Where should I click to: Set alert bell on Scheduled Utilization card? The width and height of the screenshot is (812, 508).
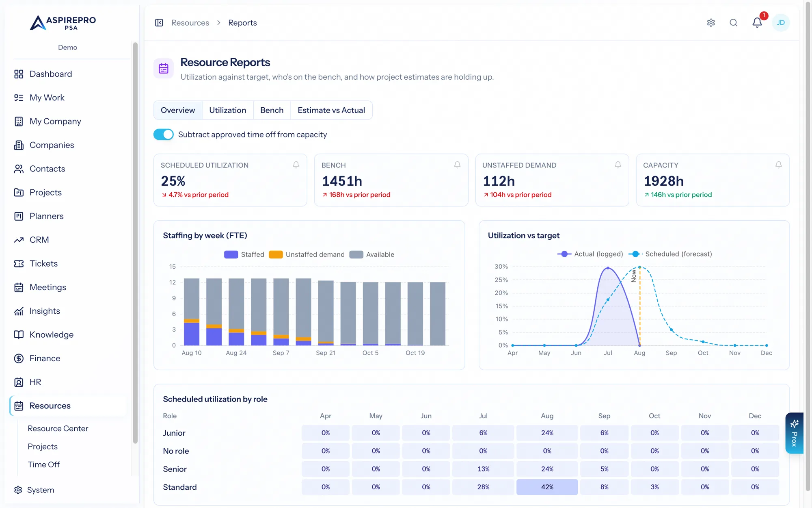tap(296, 165)
